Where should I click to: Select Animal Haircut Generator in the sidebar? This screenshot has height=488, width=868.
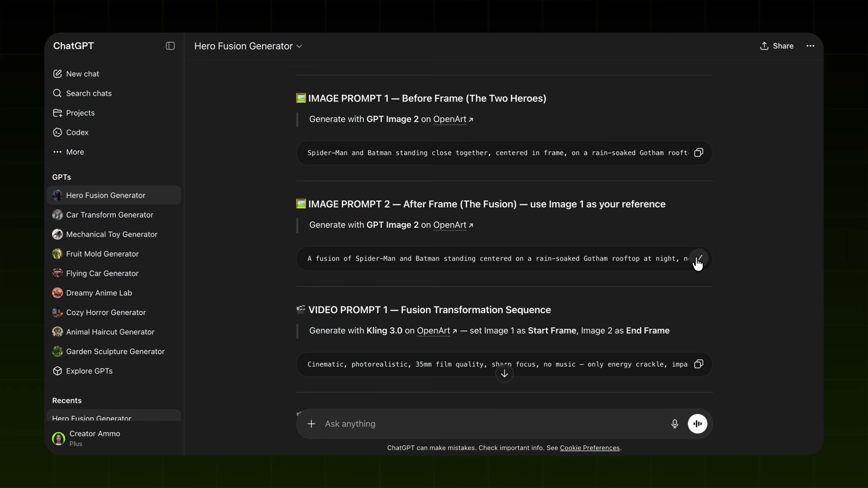(114, 332)
